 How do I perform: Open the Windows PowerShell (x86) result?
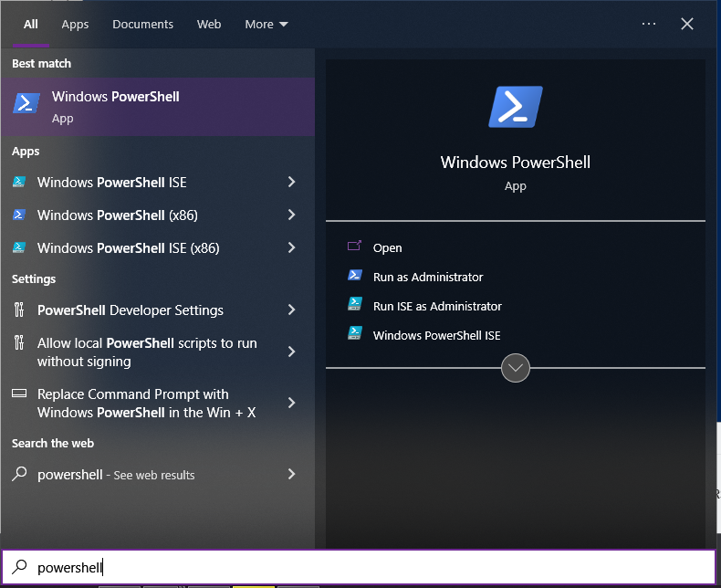click(158, 215)
